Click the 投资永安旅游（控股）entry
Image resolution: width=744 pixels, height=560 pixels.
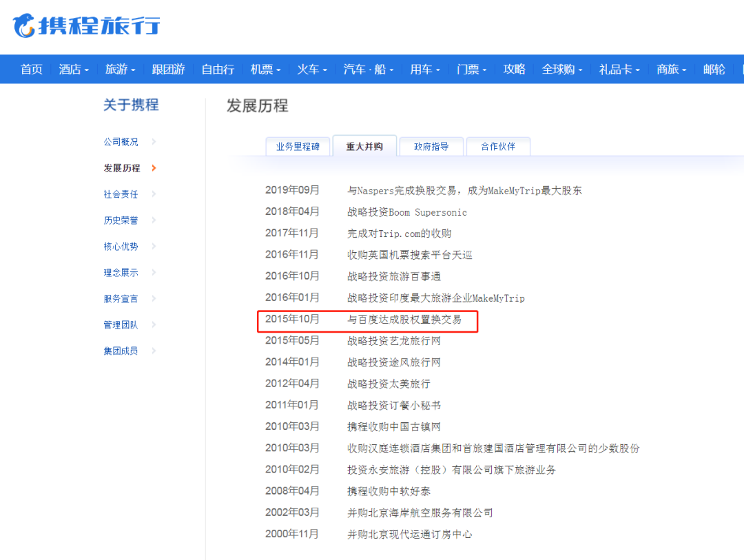tap(451, 470)
